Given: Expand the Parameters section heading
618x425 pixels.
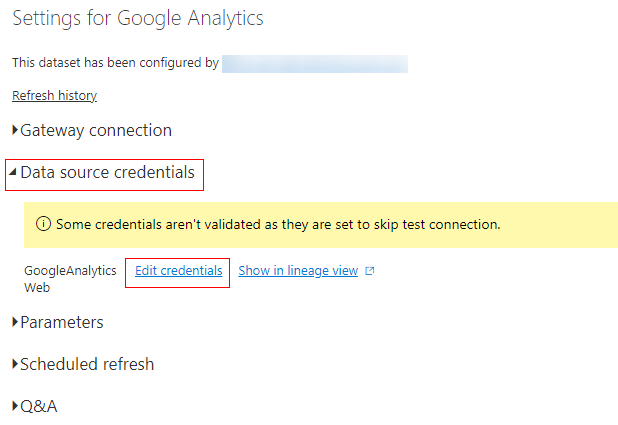Looking at the screenshot, I should pos(62,322).
